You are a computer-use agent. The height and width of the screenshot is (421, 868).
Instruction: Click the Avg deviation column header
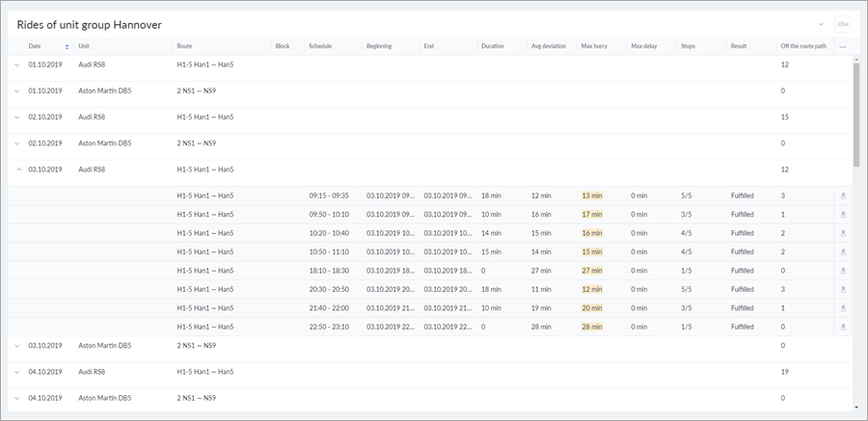tap(548, 46)
